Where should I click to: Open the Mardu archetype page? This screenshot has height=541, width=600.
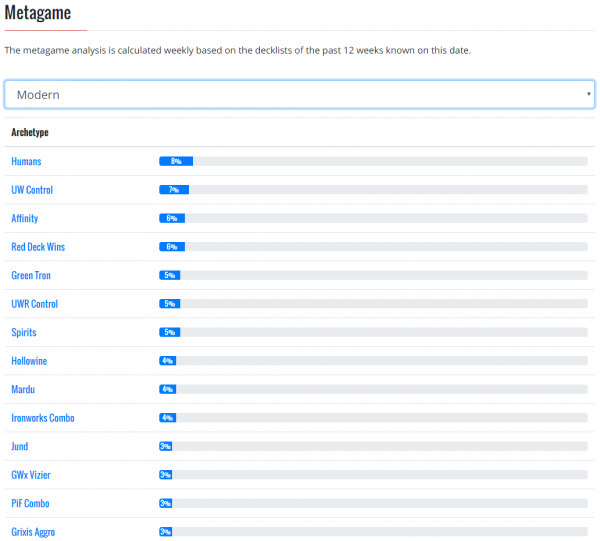(x=23, y=389)
